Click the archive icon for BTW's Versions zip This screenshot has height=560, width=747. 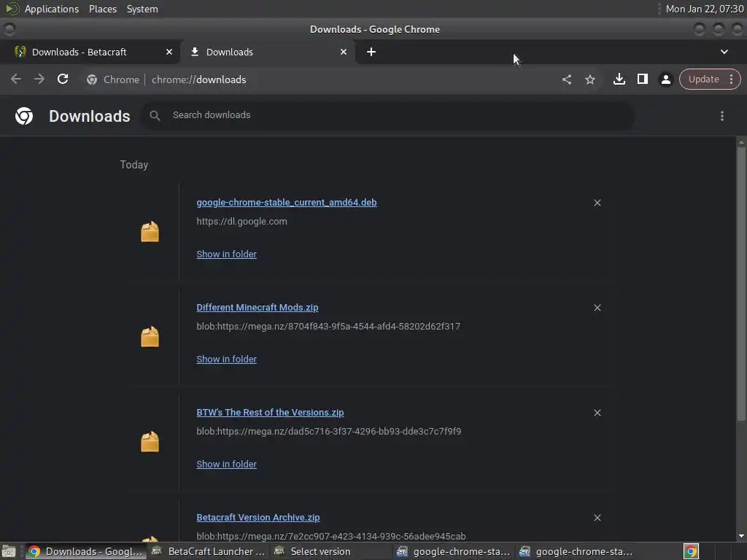[150, 442]
